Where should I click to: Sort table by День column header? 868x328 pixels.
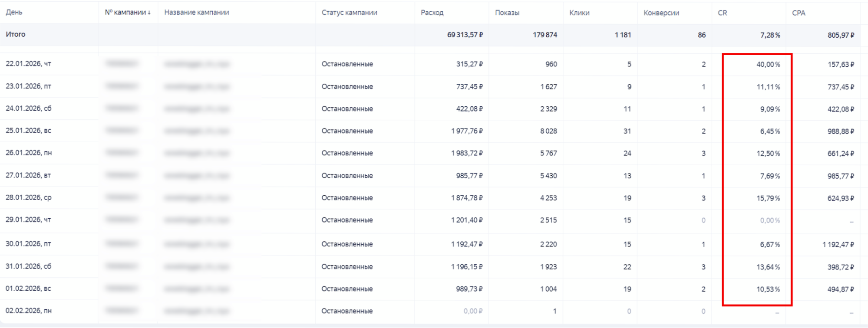point(14,13)
